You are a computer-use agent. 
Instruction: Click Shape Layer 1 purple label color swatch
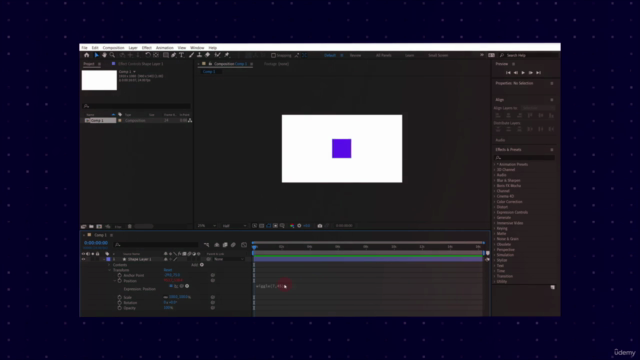[x=108, y=259]
